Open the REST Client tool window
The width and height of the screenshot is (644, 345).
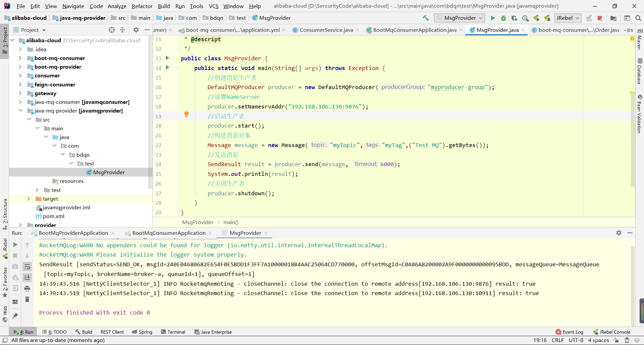pyautogui.click(x=112, y=332)
